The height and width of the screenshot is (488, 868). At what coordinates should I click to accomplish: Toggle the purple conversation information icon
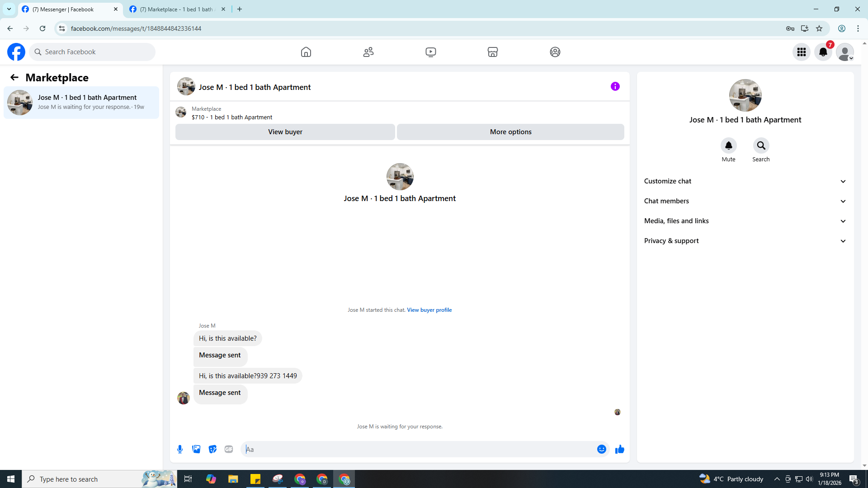point(615,86)
